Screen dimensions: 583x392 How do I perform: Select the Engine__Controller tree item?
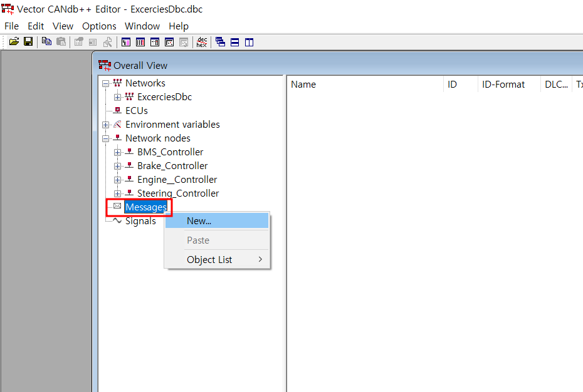(177, 180)
